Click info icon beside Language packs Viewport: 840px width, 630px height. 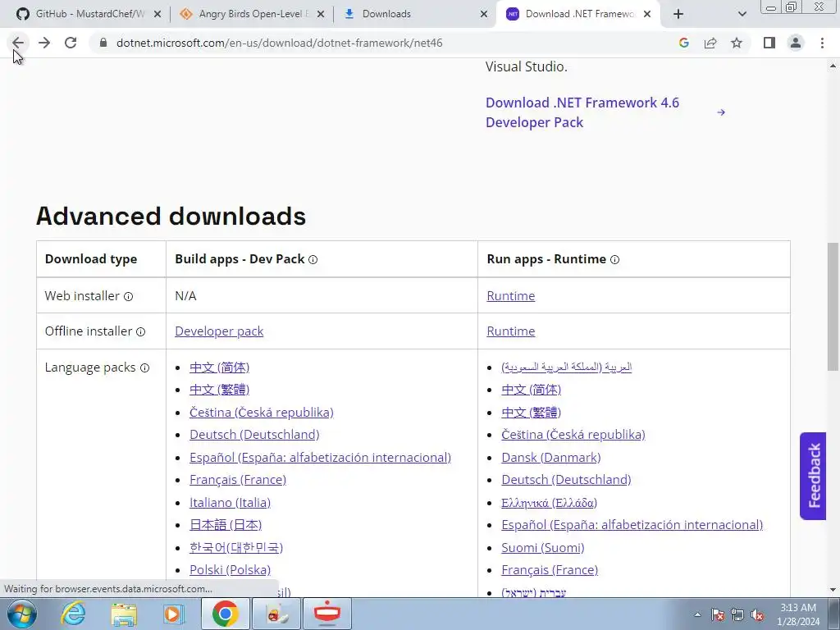pyautogui.click(x=144, y=368)
